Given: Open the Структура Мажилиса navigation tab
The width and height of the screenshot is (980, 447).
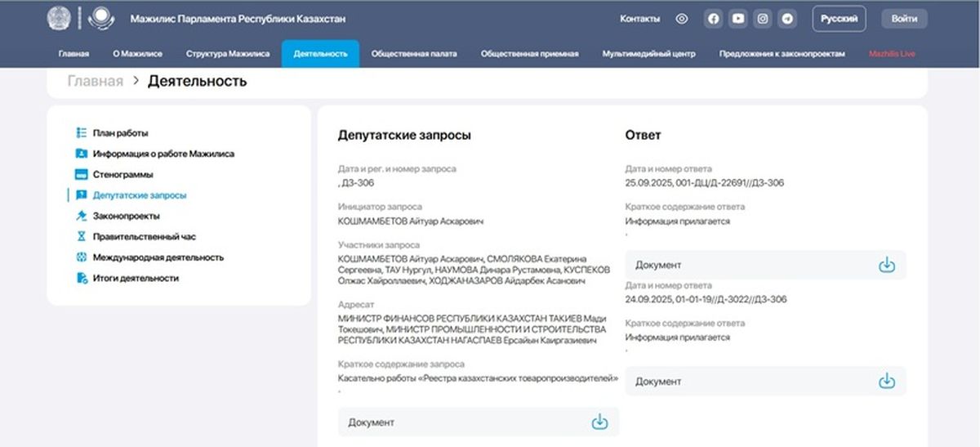Looking at the screenshot, I should click(228, 54).
